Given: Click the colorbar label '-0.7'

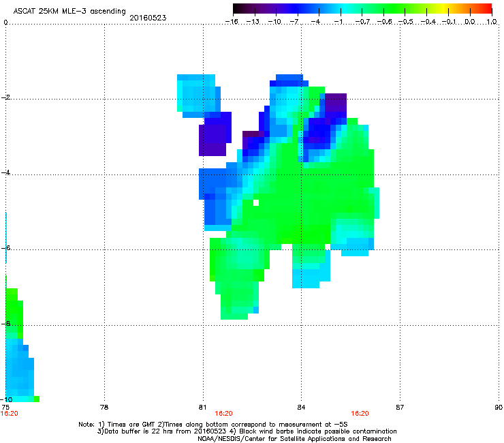Looking at the screenshot, I should [362, 22].
